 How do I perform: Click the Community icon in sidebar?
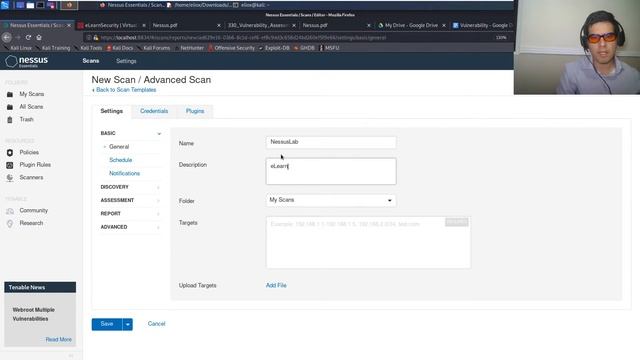point(10,211)
